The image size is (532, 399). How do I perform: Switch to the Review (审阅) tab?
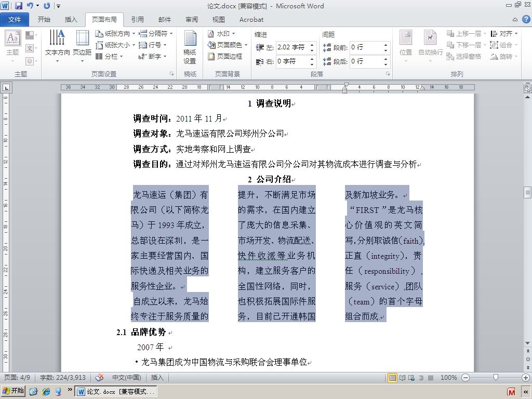tap(192, 20)
